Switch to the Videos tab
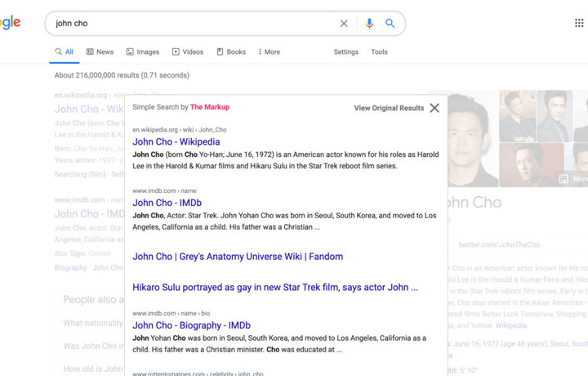 (x=188, y=51)
